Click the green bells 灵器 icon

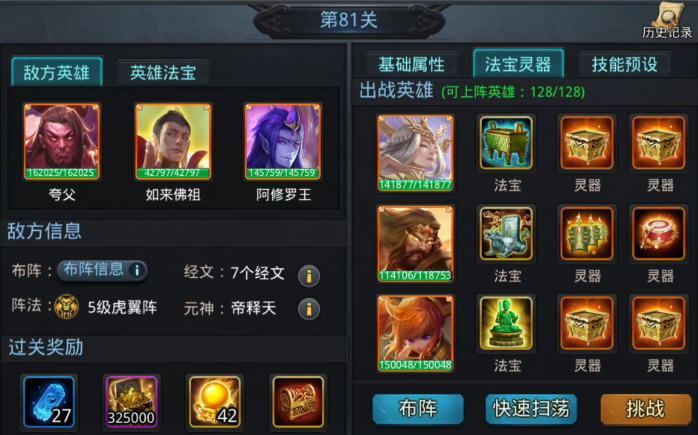[587, 233]
